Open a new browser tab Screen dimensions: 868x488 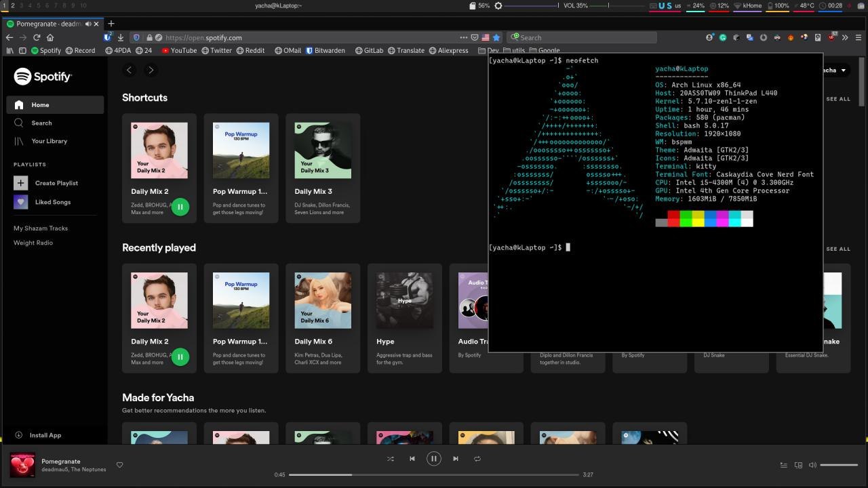[111, 24]
